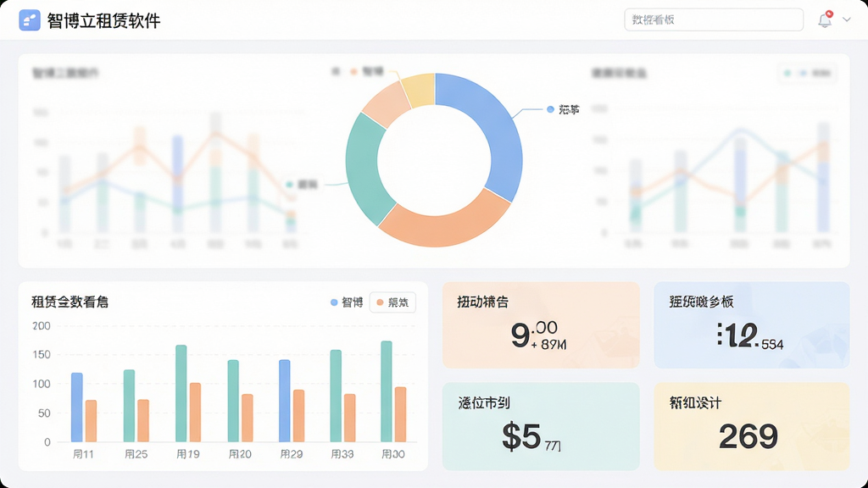Click the blue bar above the 11 label
The height and width of the screenshot is (488, 868).
point(77,408)
